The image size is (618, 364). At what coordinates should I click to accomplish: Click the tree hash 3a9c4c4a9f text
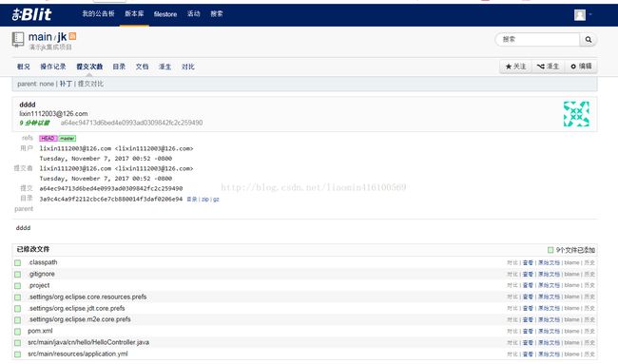(111, 199)
